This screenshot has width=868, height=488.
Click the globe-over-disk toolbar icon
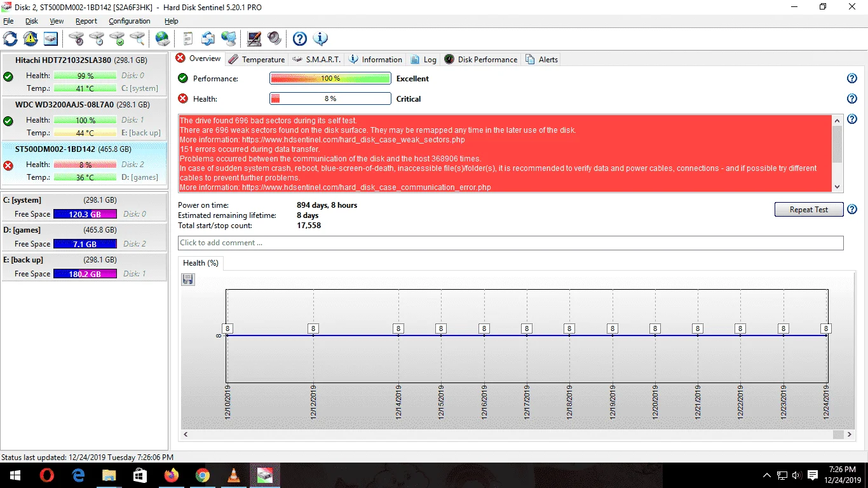pos(163,39)
